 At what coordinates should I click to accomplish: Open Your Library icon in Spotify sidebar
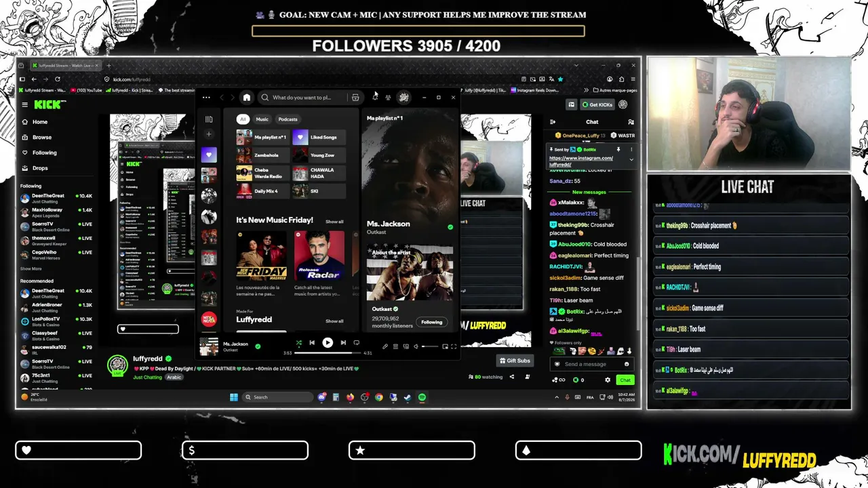209,119
